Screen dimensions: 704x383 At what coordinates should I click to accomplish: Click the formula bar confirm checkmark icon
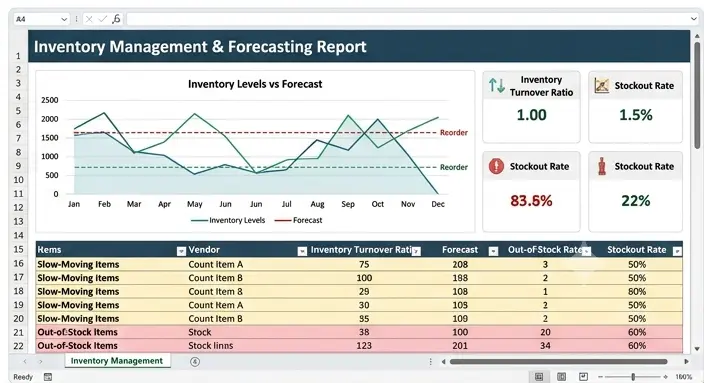click(x=103, y=19)
